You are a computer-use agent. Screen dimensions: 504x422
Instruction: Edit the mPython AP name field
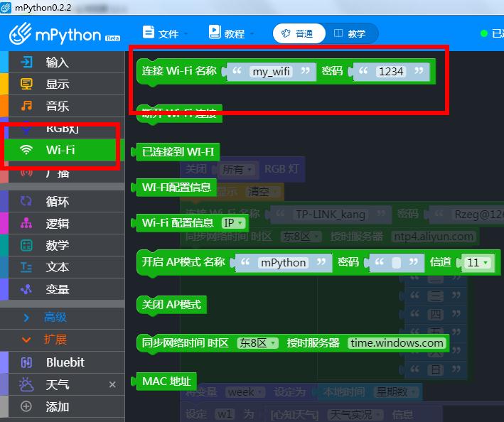pyautogui.click(x=283, y=263)
